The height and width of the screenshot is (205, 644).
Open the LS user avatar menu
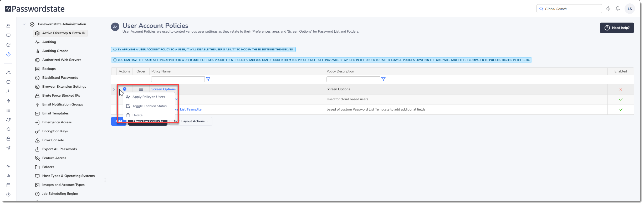[x=630, y=9]
